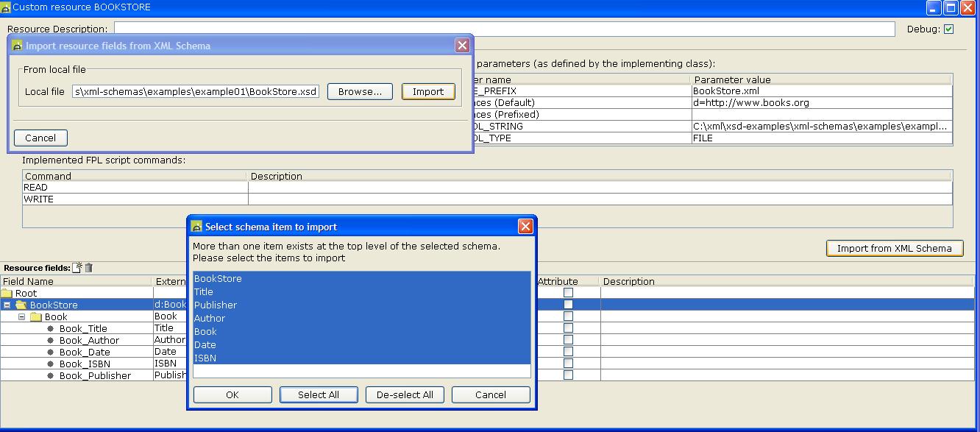Click the Root folder icon
Image resolution: width=980 pixels, height=432 pixels.
click(x=7, y=293)
